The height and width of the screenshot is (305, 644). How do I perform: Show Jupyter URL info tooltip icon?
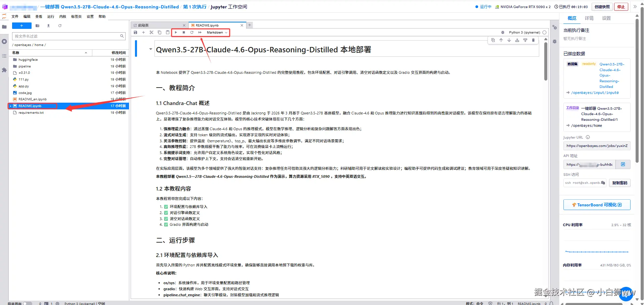tap(588, 137)
